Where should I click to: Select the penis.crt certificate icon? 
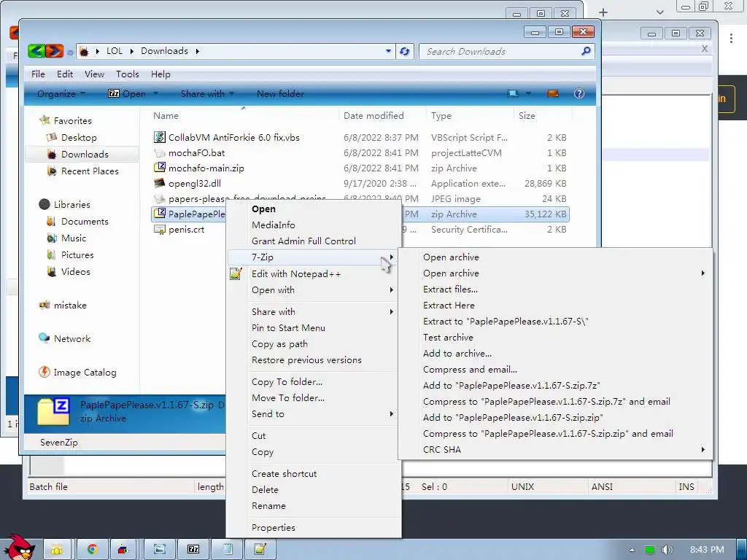(x=160, y=230)
